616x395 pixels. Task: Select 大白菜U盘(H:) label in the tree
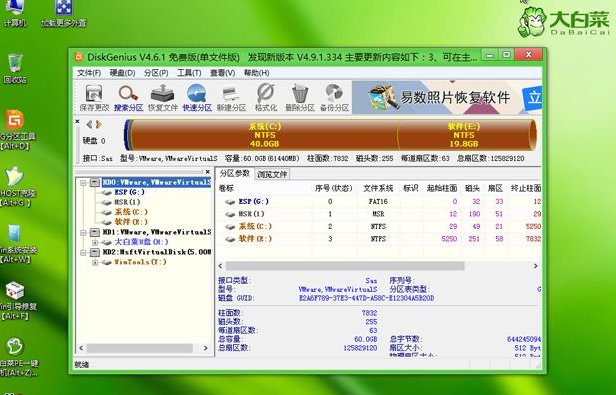(141, 242)
